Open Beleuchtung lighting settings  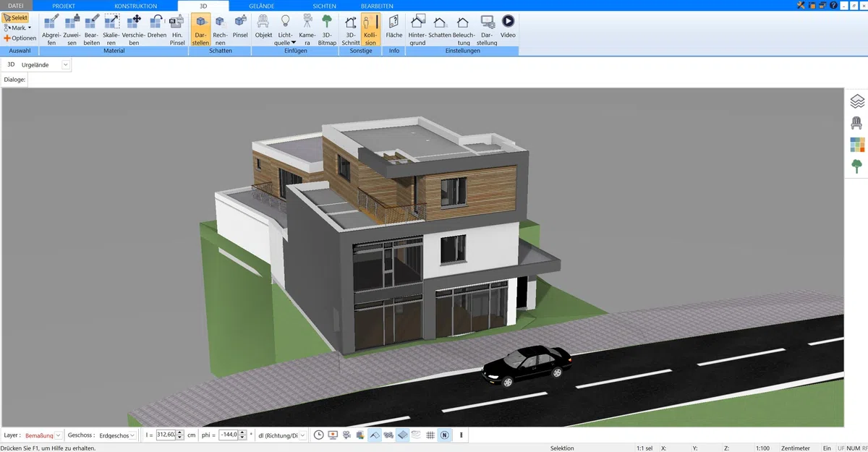[x=464, y=30]
